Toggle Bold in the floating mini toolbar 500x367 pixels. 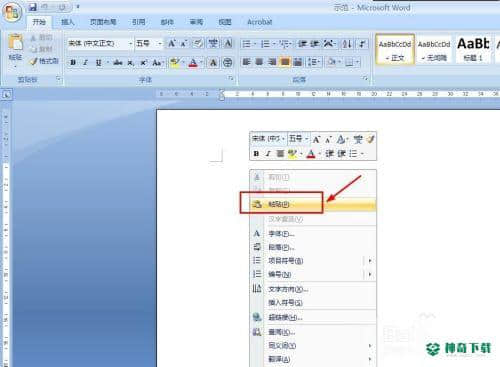click(x=256, y=154)
